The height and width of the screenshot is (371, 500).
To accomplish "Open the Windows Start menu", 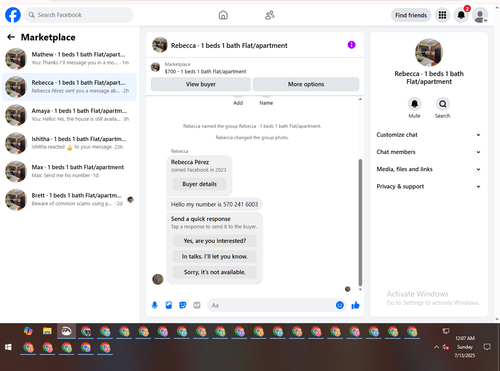I will click(8, 347).
